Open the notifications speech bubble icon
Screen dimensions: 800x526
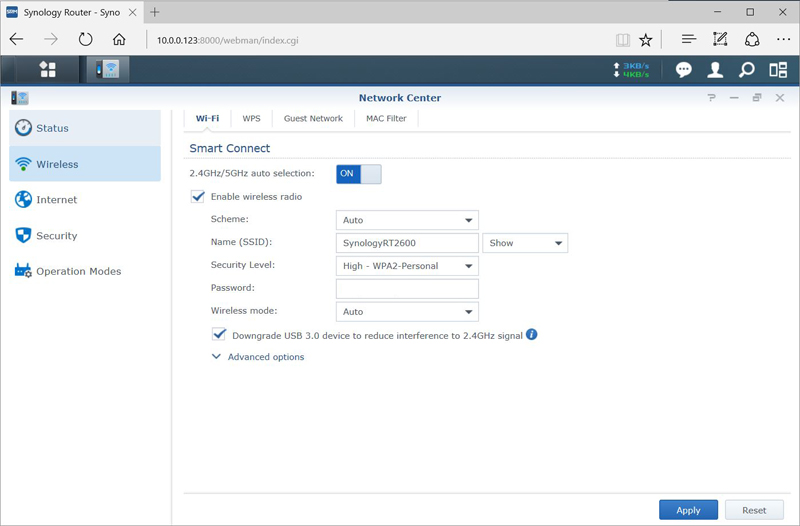tap(684, 70)
